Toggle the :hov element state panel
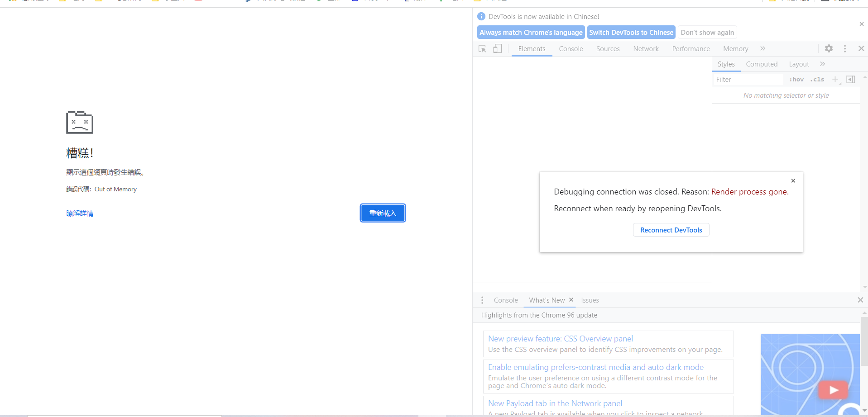Viewport: 868px width, 417px height. 796,79
